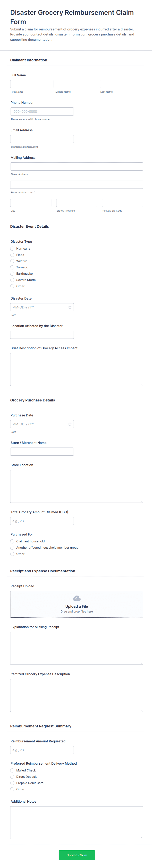The height and width of the screenshot is (868, 152).
Task: Focus the Email Address input
Action: pyautogui.click(x=42, y=139)
